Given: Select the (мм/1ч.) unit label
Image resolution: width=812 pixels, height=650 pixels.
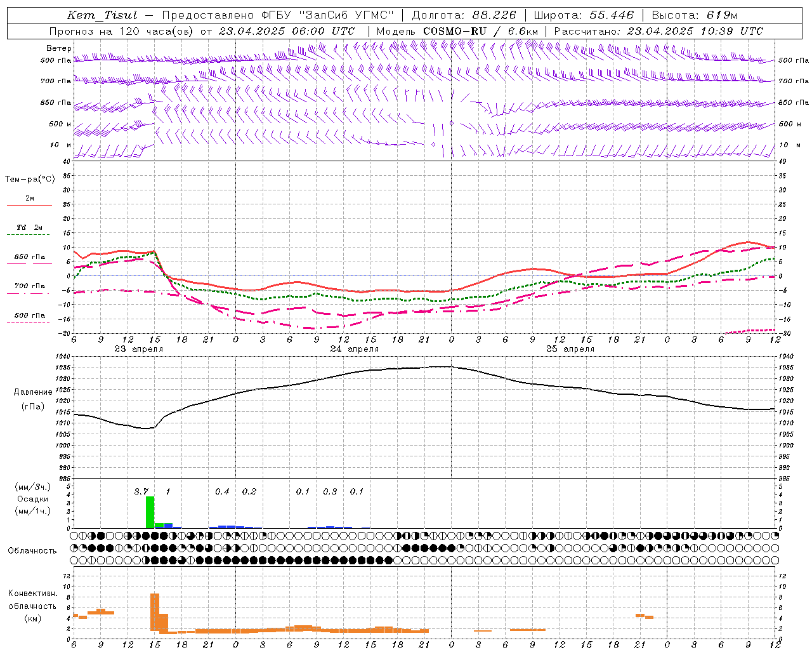Looking at the screenshot, I should click(32, 511).
